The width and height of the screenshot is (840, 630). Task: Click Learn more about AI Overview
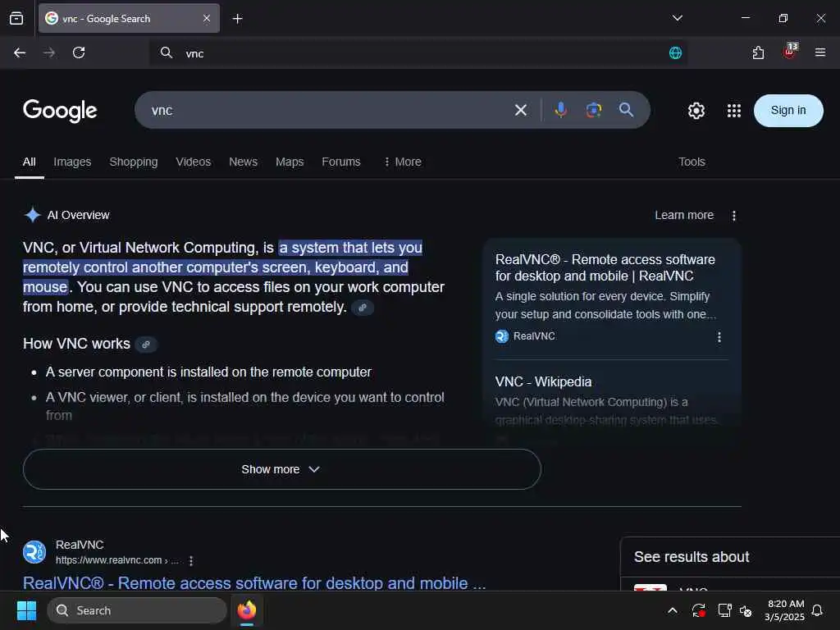[684, 215]
